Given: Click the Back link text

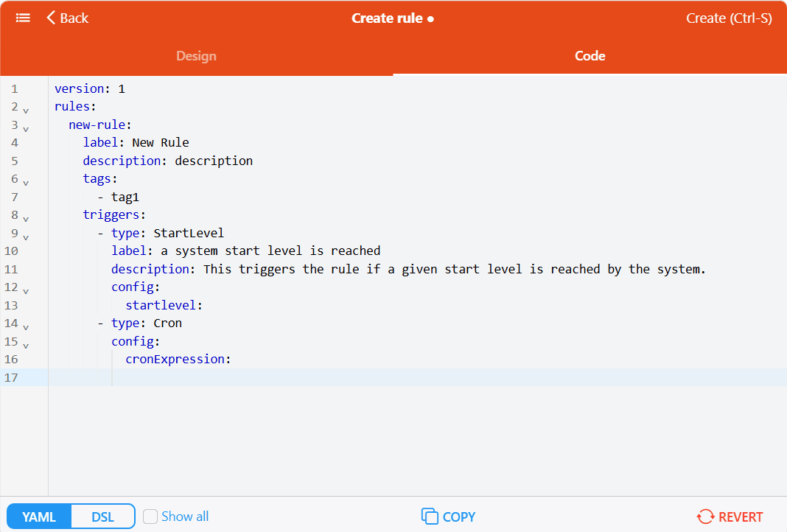Looking at the screenshot, I should click(74, 18).
